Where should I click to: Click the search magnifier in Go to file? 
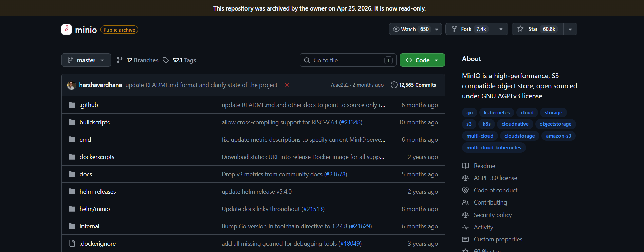(307, 60)
